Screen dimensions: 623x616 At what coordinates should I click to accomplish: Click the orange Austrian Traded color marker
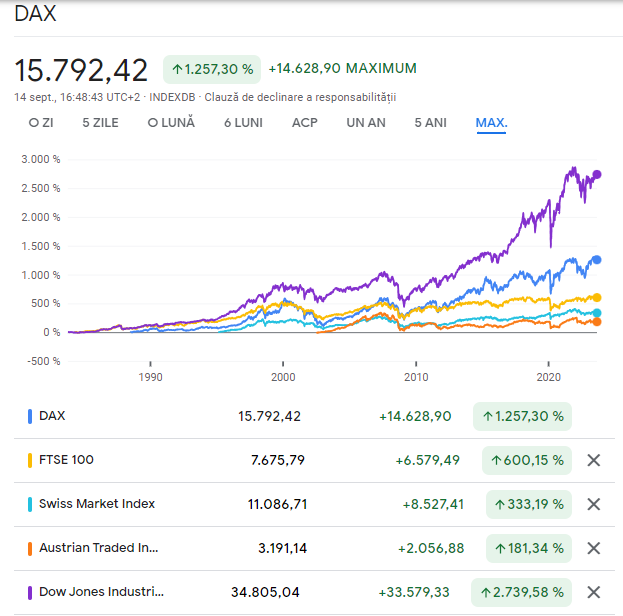coord(30,548)
